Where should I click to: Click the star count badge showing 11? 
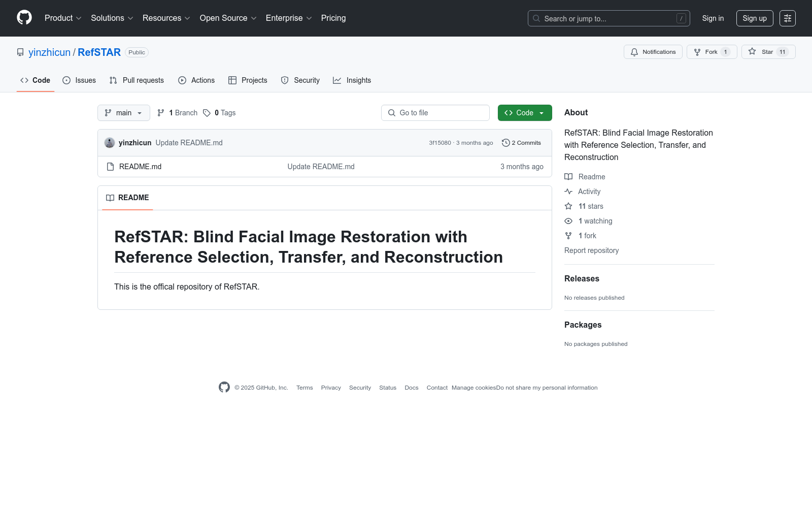pyautogui.click(x=782, y=52)
